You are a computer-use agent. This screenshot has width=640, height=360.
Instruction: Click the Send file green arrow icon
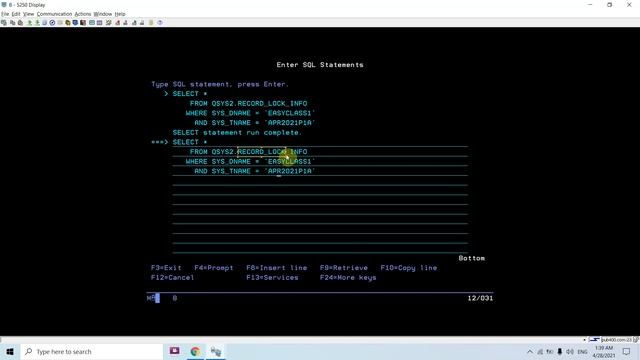click(29, 23)
